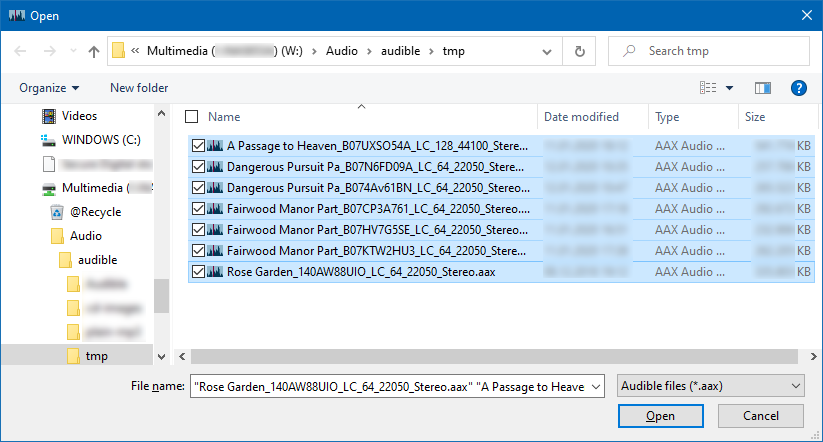
Task: Expand the address bar history dropdown
Action: coord(547,51)
